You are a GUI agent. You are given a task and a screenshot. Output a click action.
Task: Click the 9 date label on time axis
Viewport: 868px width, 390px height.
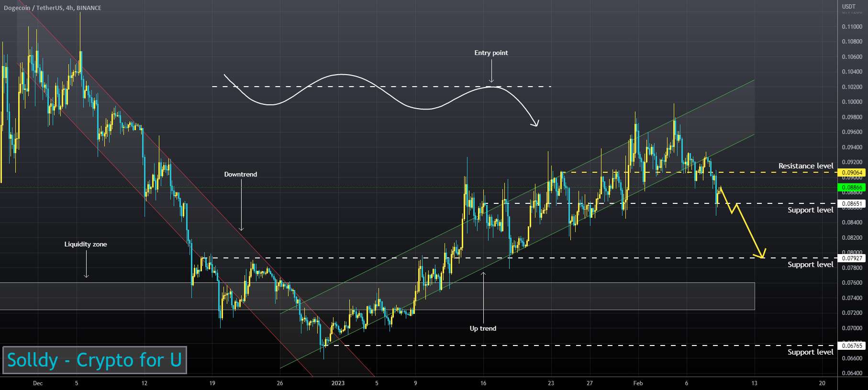click(x=415, y=383)
